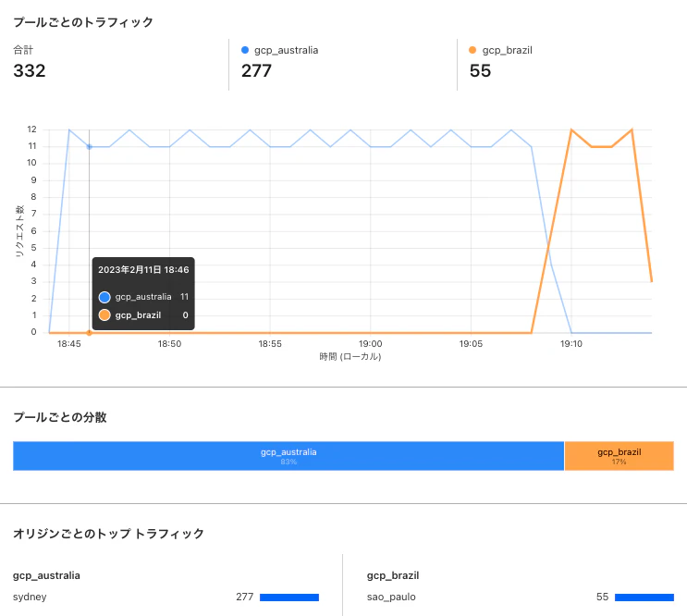This screenshot has width=687, height=616.
Task: Click the orange gcp_brazil legend dot
Action: pyautogui.click(x=472, y=50)
